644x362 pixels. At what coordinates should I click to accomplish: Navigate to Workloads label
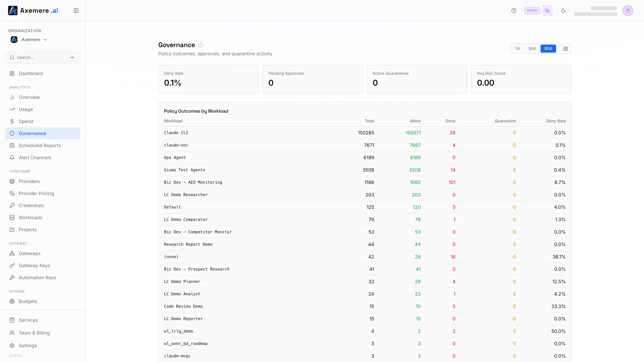[x=31, y=218]
